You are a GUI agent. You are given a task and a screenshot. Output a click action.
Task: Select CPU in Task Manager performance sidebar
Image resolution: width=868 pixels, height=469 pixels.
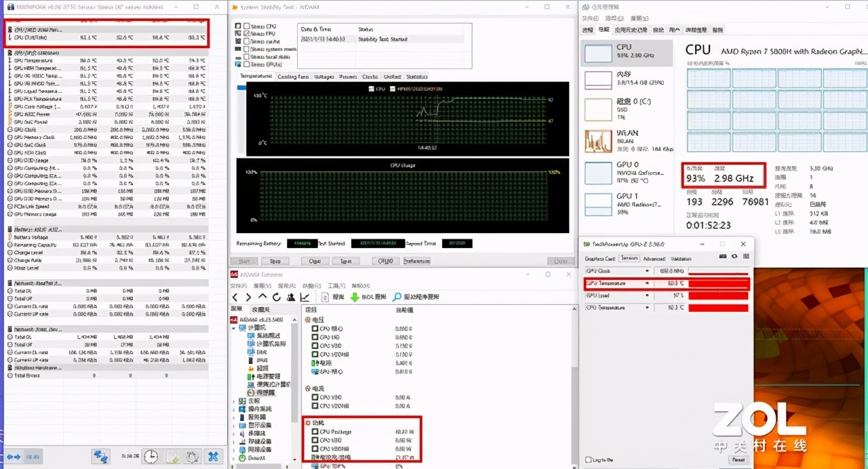pyautogui.click(x=626, y=53)
